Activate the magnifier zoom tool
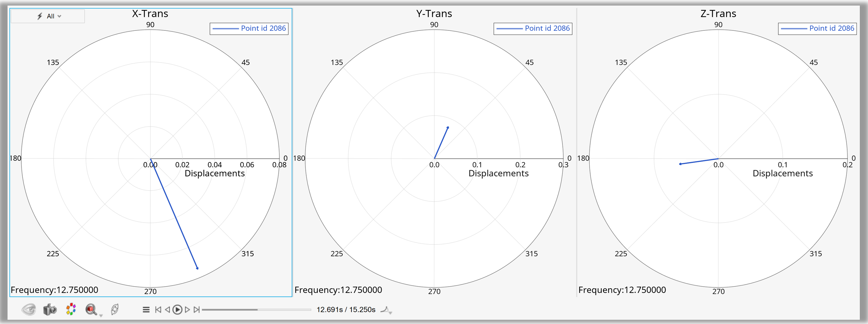This screenshot has width=868, height=324. pos(91,309)
